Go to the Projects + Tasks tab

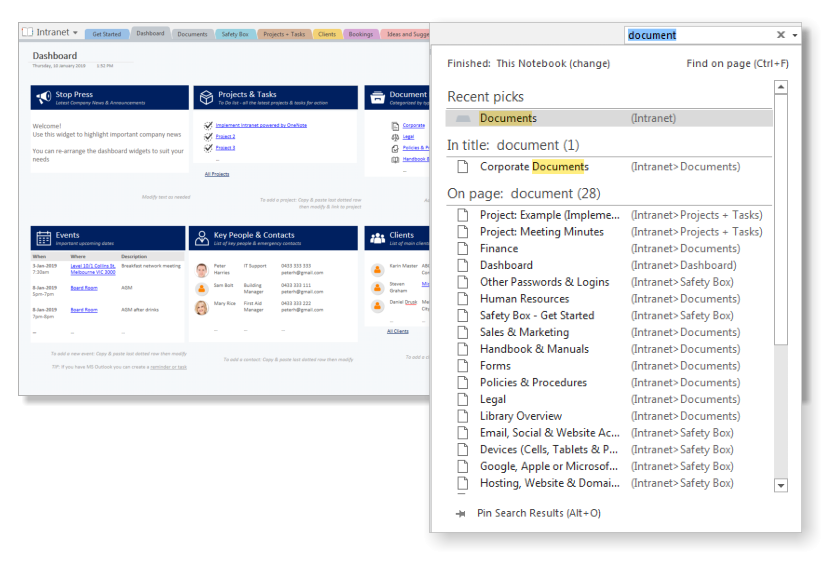pyautogui.click(x=284, y=34)
